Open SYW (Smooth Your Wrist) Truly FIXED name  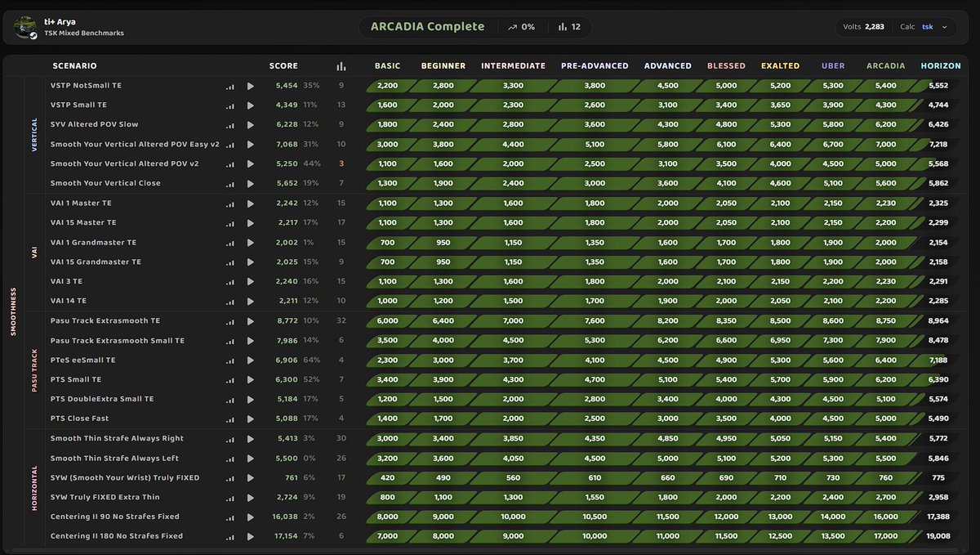tap(124, 478)
